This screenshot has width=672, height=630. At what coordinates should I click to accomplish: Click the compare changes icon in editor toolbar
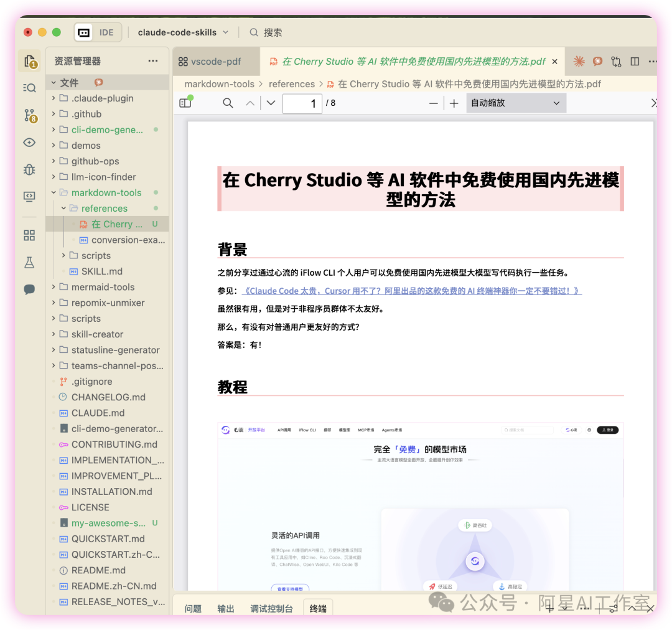tap(616, 62)
